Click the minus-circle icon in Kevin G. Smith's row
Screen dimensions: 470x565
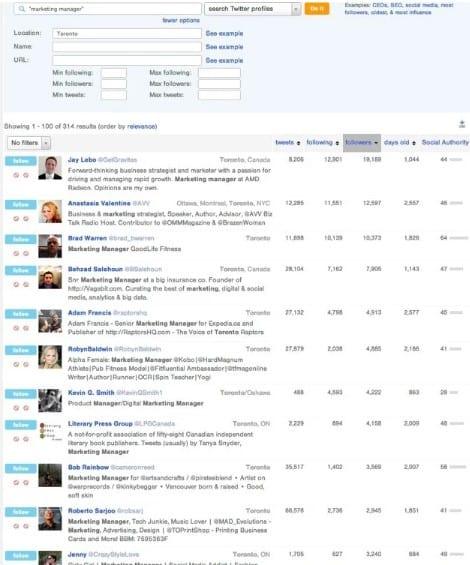tap(26, 408)
